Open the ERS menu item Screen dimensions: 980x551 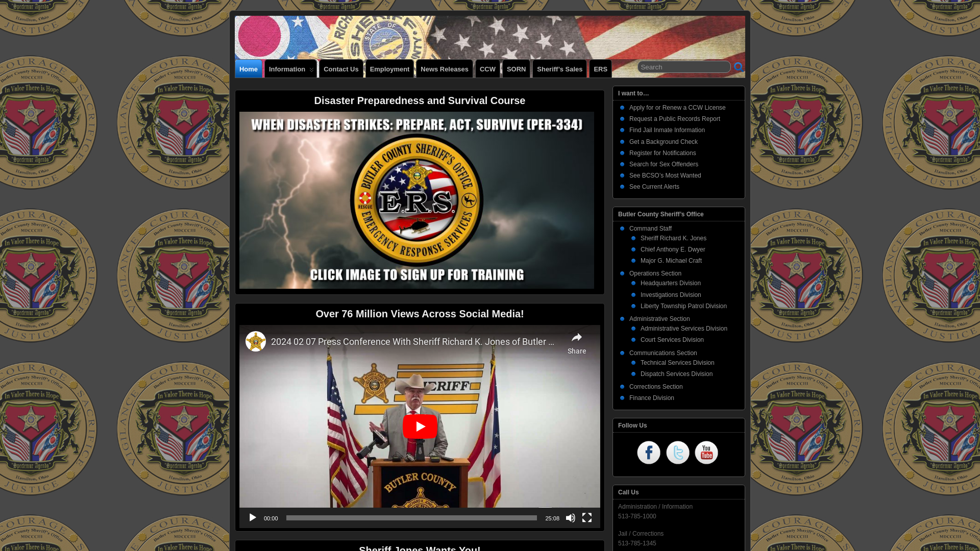(600, 69)
